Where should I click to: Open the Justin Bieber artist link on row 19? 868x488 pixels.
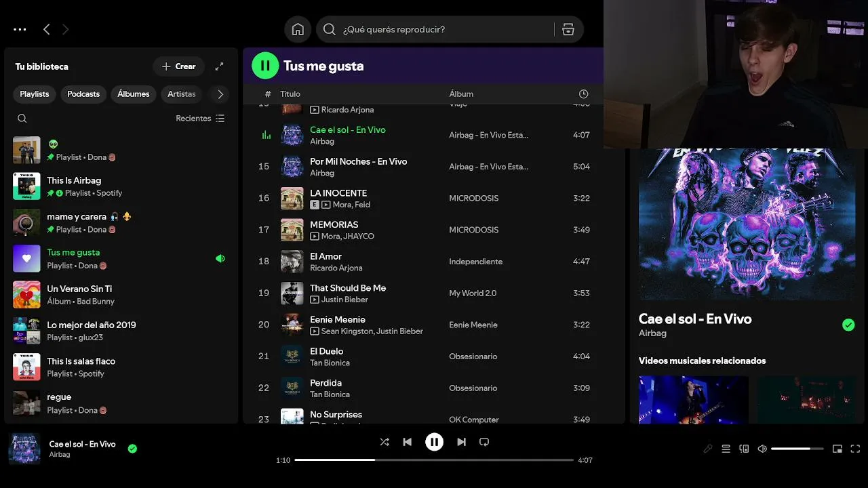(x=344, y=300)
